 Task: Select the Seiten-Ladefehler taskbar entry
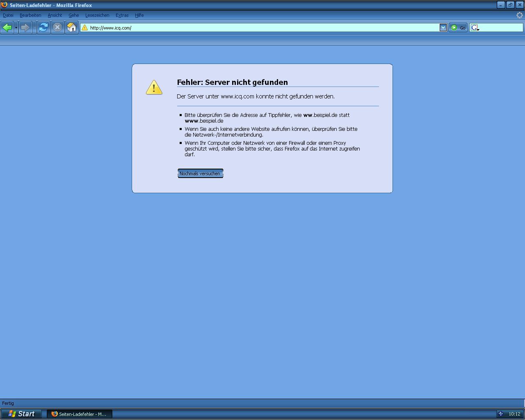[x=79, y=414]
